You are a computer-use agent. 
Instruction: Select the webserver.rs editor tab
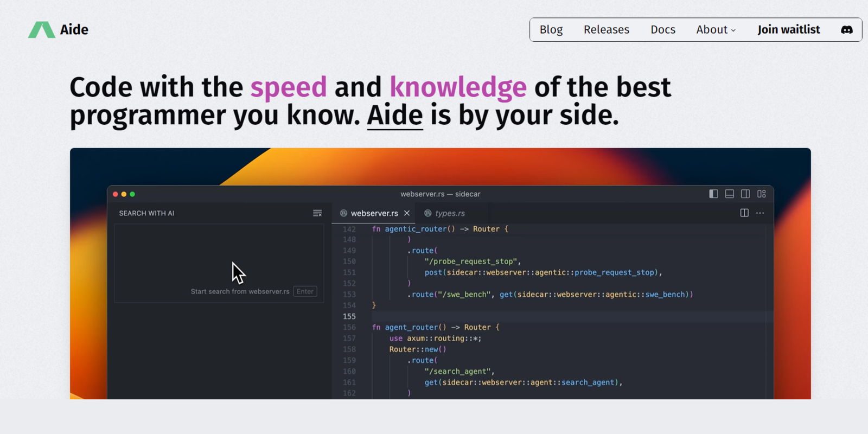374,213
